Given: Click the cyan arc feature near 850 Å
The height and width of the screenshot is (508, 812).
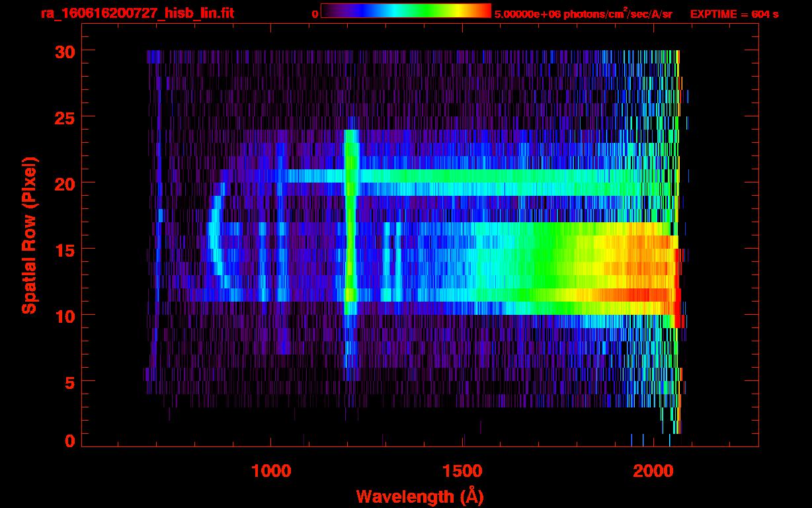Looking at the screenshot, I should click(x=213, y=238).
